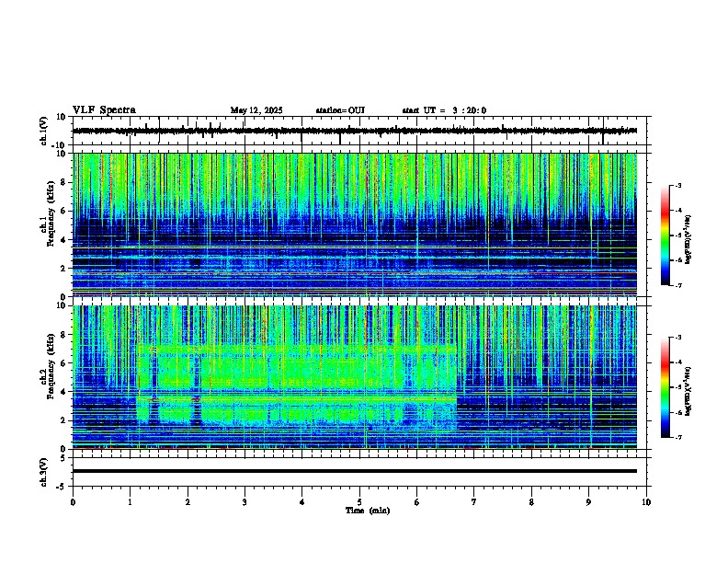Click the '6' kHz tick on ch.1 spectrogram
The width and height of the screenshot is (728, 563).
[x=64, y=211]
